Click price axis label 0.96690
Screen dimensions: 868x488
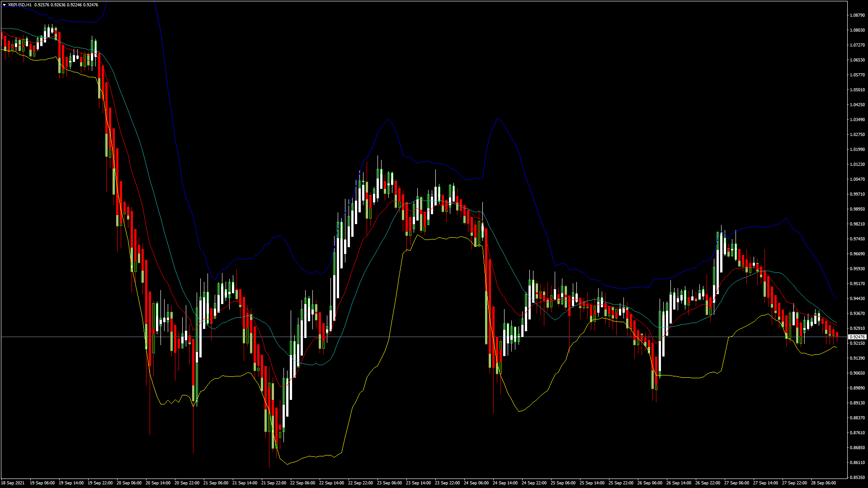tap(857, 254)
